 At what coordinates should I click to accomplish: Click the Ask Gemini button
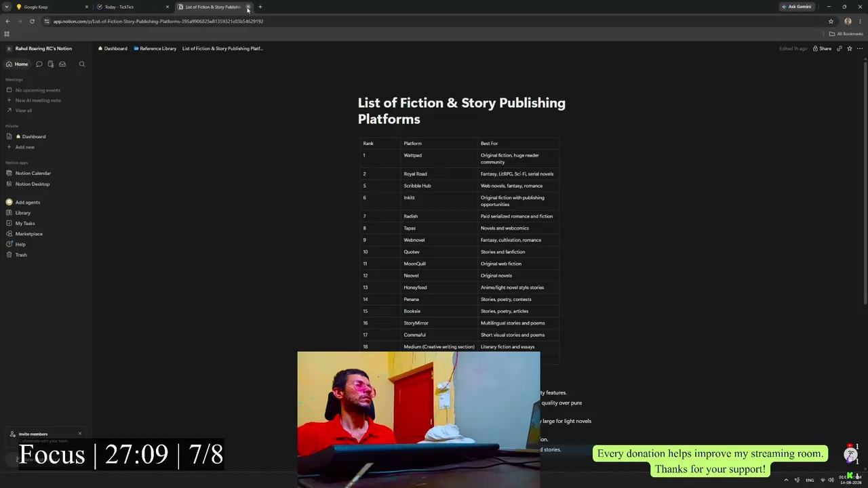tap(797, 7)
